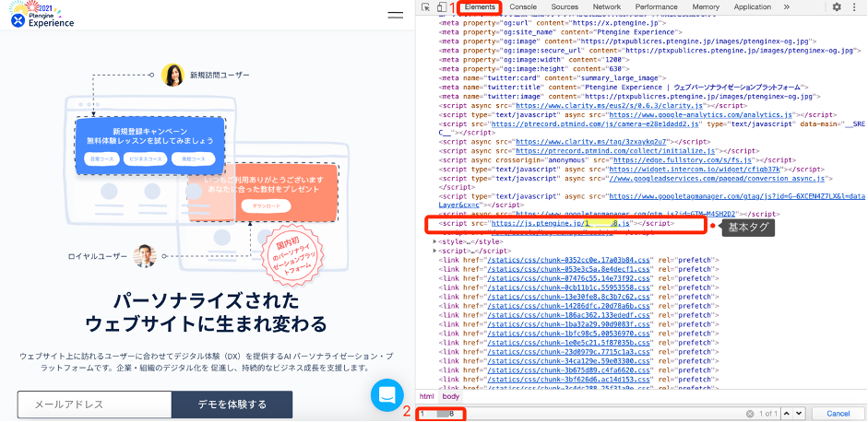The height and width of the screenshot is (422, 868).
Task: Open chunk-1ba32a29.90d9883f.css link
Action: pos(567,323)
